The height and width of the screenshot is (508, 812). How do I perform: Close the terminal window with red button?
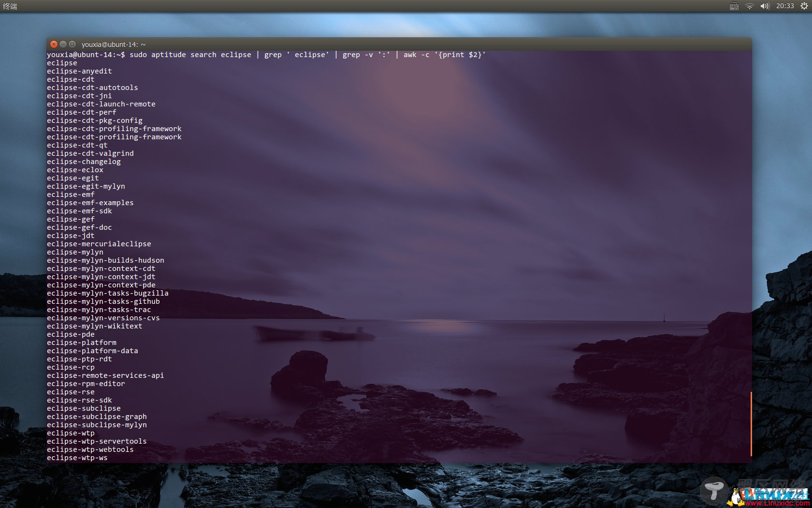tap(54, 44)
